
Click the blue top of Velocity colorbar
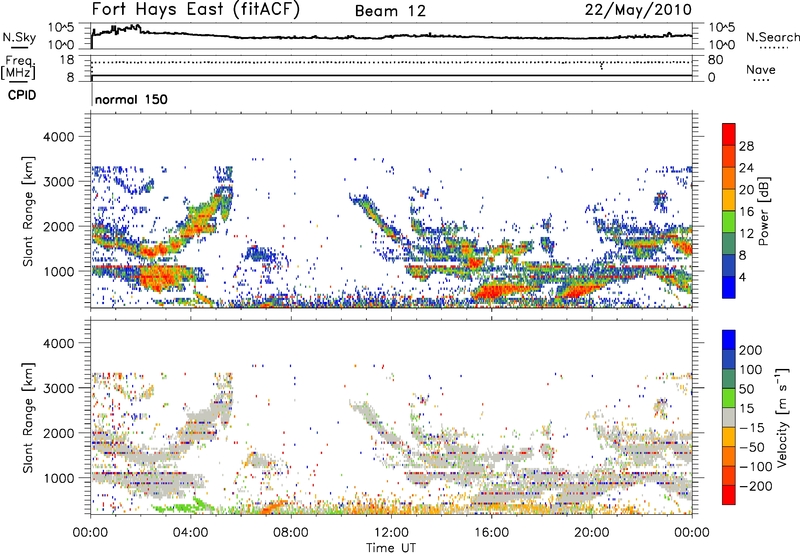pos(729,340)
